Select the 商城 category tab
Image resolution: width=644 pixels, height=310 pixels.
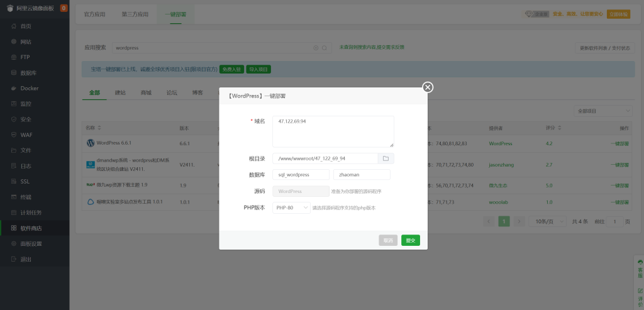tap(146, 93)
